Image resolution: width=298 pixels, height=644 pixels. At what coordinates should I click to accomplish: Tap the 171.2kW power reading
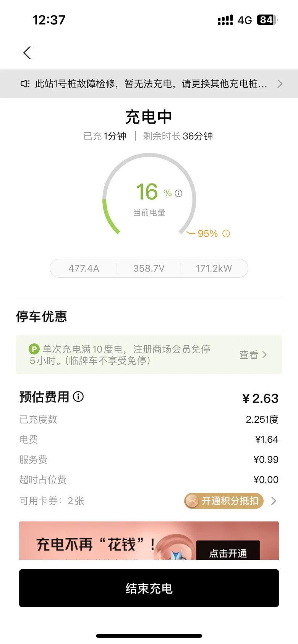tap(214, 268)
